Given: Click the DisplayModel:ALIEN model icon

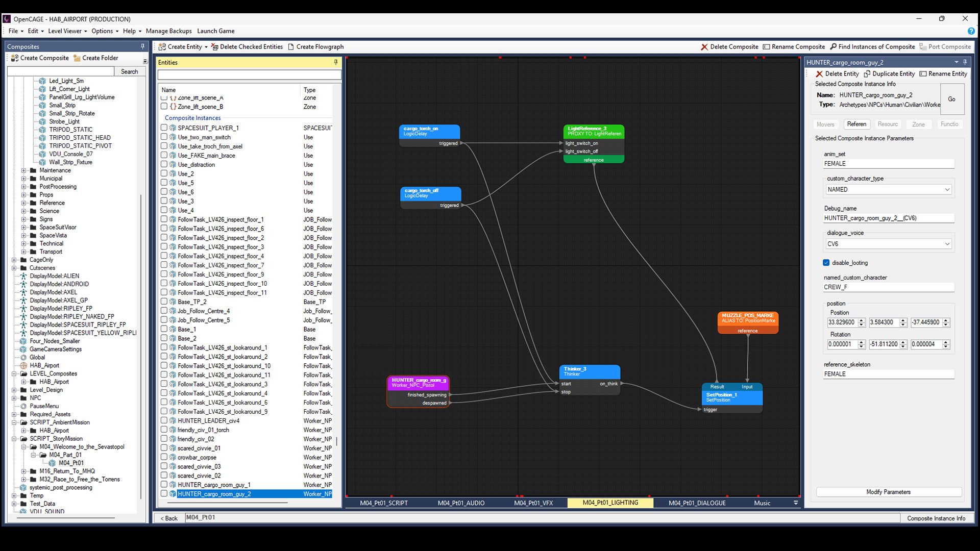Looking at the screenshot, I should [23, 276].
